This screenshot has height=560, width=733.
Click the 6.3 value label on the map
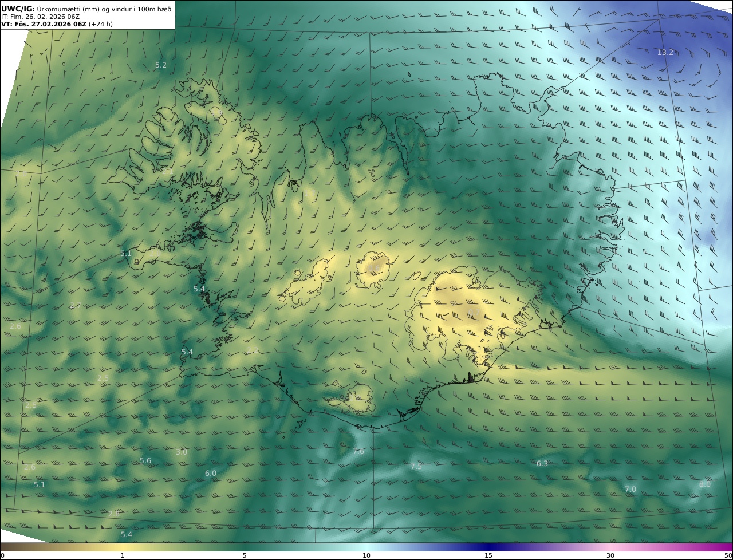[542, 463]
